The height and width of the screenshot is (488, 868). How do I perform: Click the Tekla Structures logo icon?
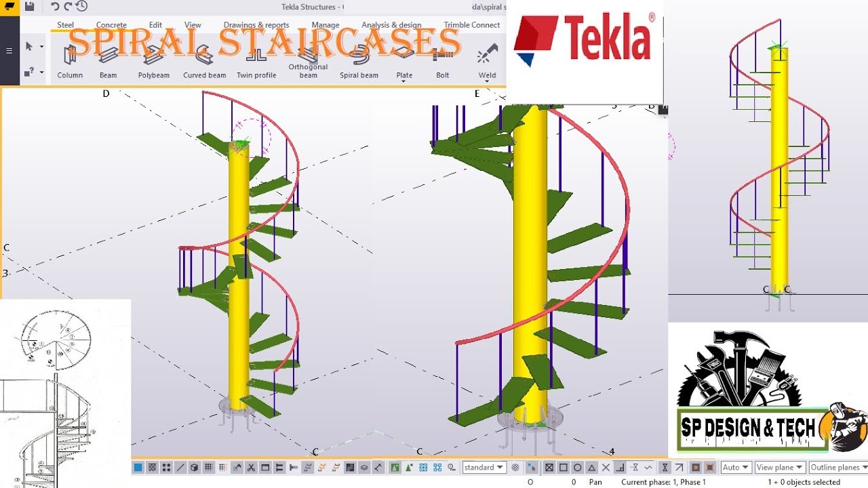coord(9,7)
